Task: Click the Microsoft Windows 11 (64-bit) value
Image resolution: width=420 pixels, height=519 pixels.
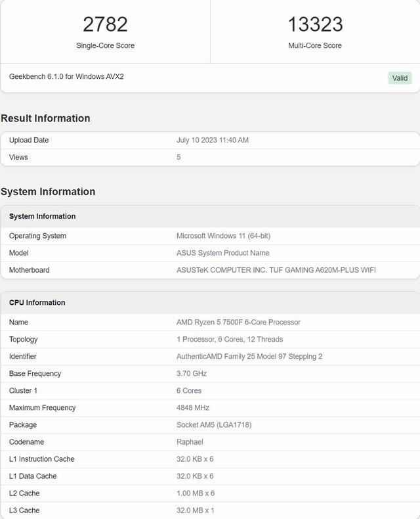Action: [223, 236]
